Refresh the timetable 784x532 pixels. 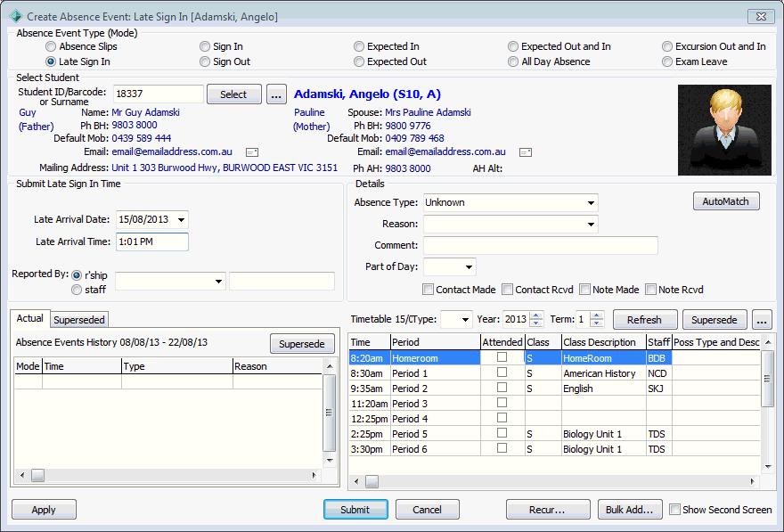(x=645, y=320)
